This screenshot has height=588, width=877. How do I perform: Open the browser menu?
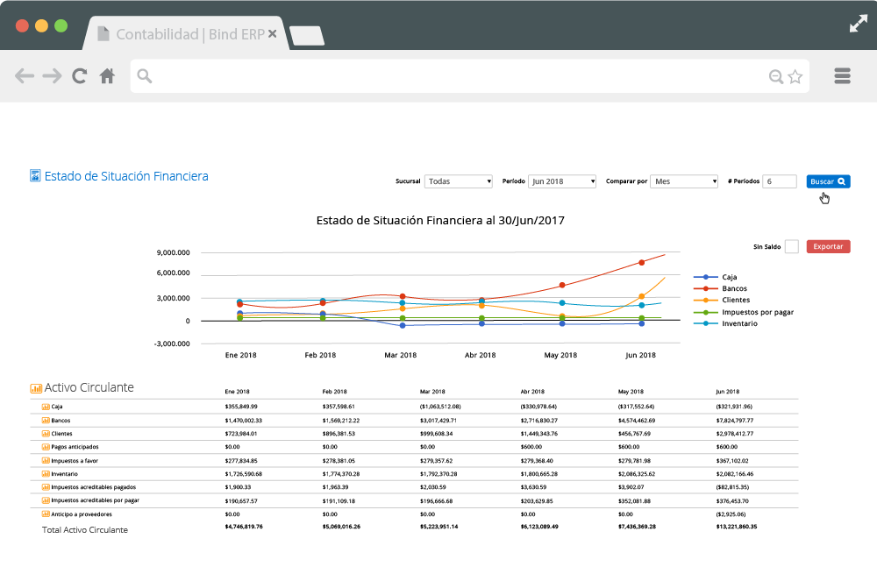point(842,75)
